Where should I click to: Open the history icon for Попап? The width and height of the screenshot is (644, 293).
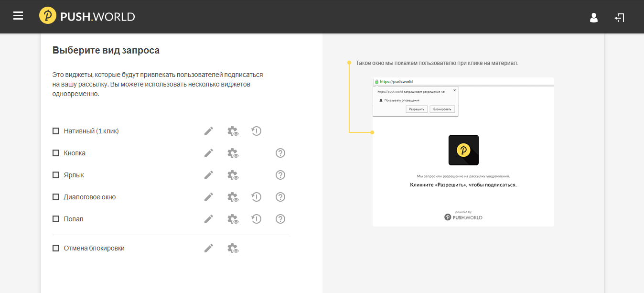[x=257, y=219]
